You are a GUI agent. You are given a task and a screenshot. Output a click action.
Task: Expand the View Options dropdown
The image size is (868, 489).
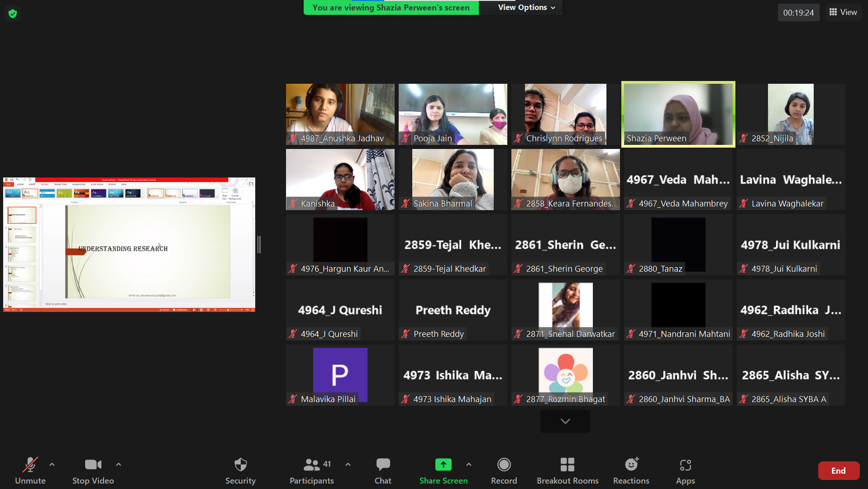point(526,7)
